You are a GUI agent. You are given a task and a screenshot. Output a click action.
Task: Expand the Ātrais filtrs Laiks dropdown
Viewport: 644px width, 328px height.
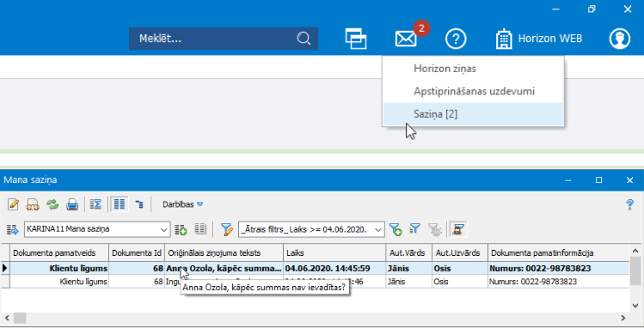point(378,229)
